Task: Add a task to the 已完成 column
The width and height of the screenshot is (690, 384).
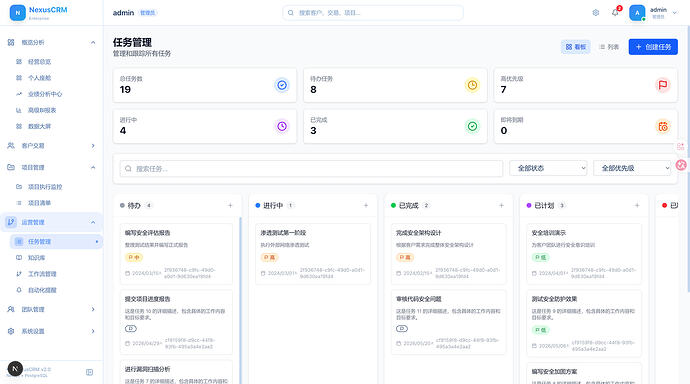Action: tap(501, 205)
